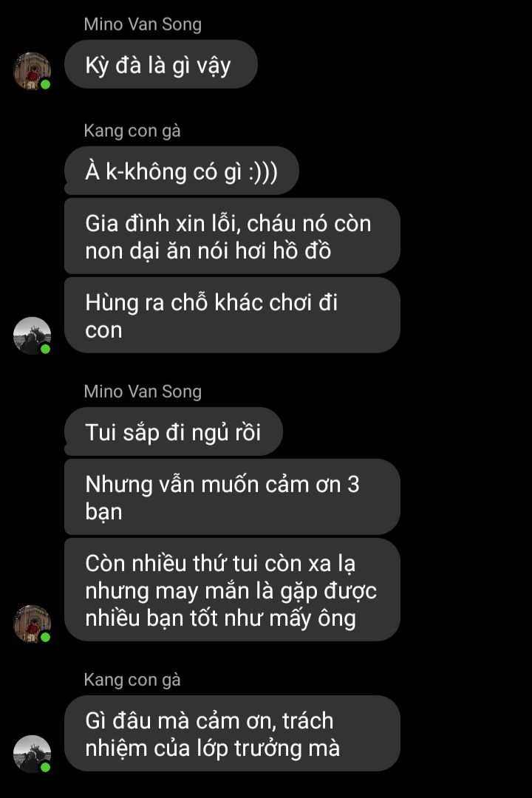Click the first 'Mino Van Song' sender name

tap(143, 24)
